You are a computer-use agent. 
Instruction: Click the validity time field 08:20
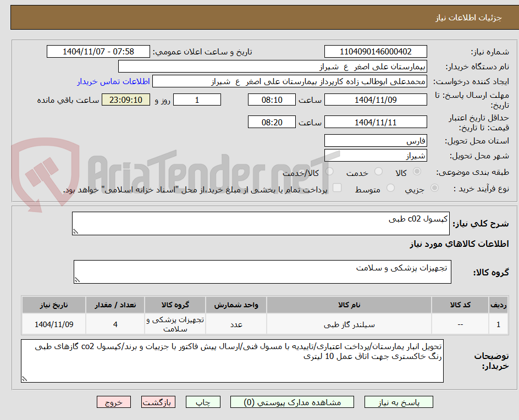[272, 122]
